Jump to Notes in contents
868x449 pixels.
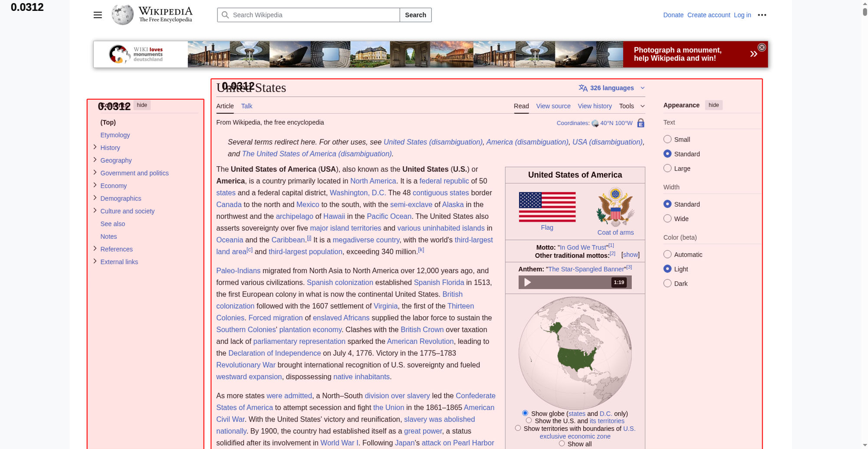click(108, 236)
